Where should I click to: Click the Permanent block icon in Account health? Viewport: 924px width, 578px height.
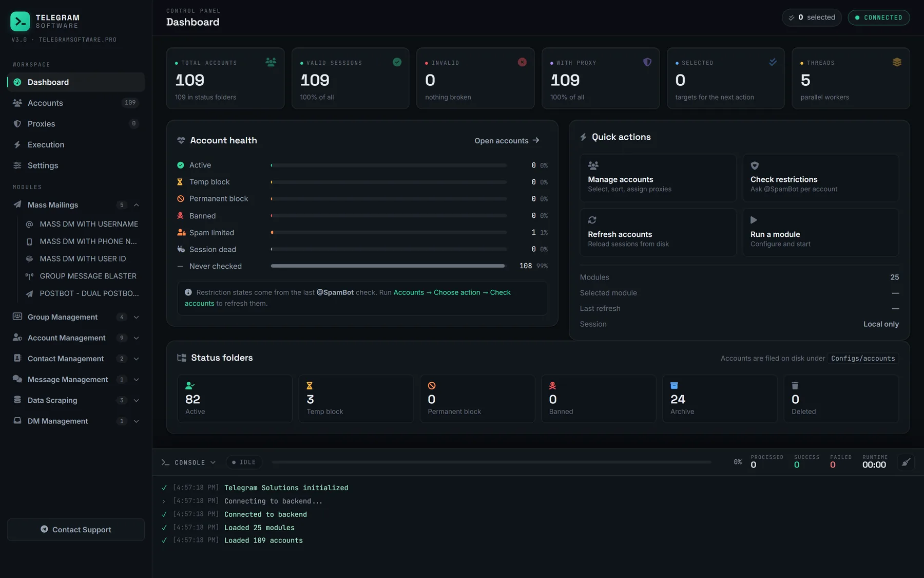(x=180, y=199)
